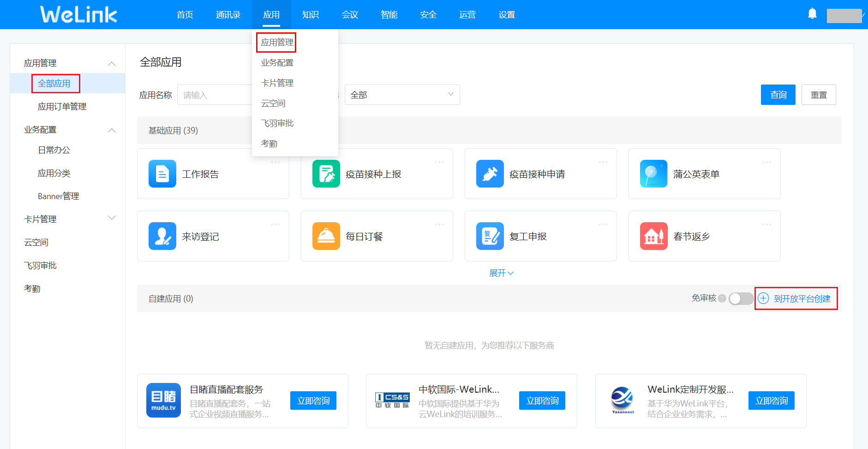
Task: Open the 工作报告 app icon
Action: 162,174
